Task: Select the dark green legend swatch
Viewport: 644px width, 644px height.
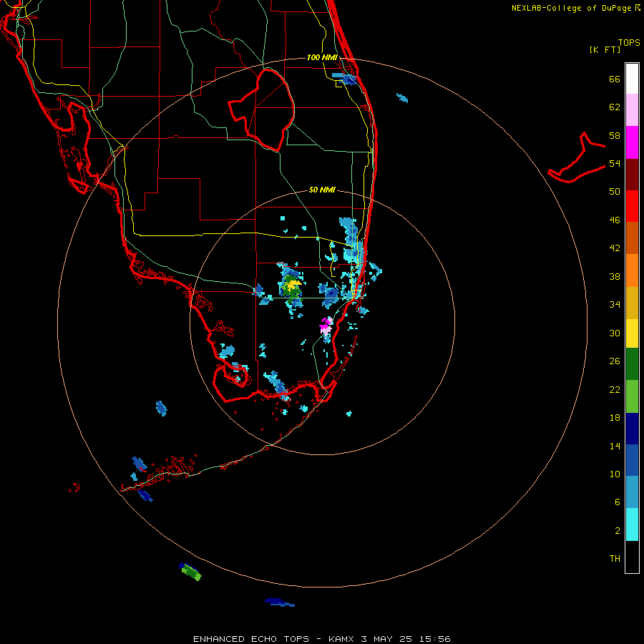Action: (632, 364)
